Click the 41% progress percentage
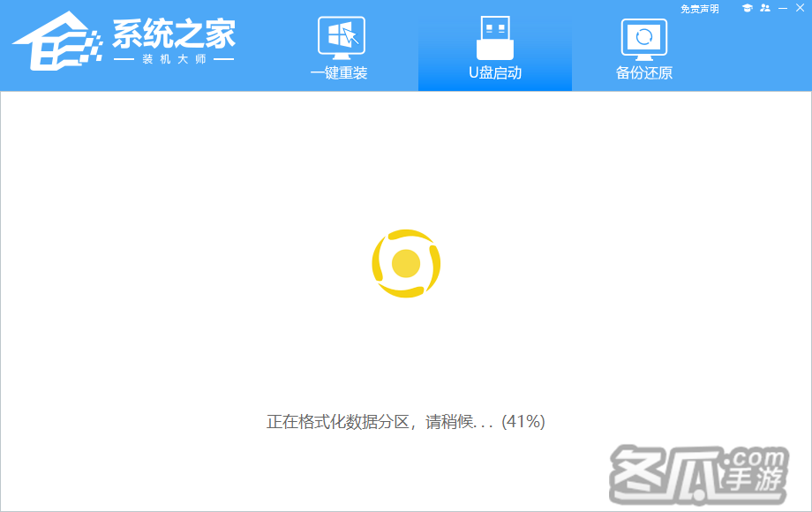Image resolution: width=812 pixels, height=512 pixels. (x=523, y=422)
